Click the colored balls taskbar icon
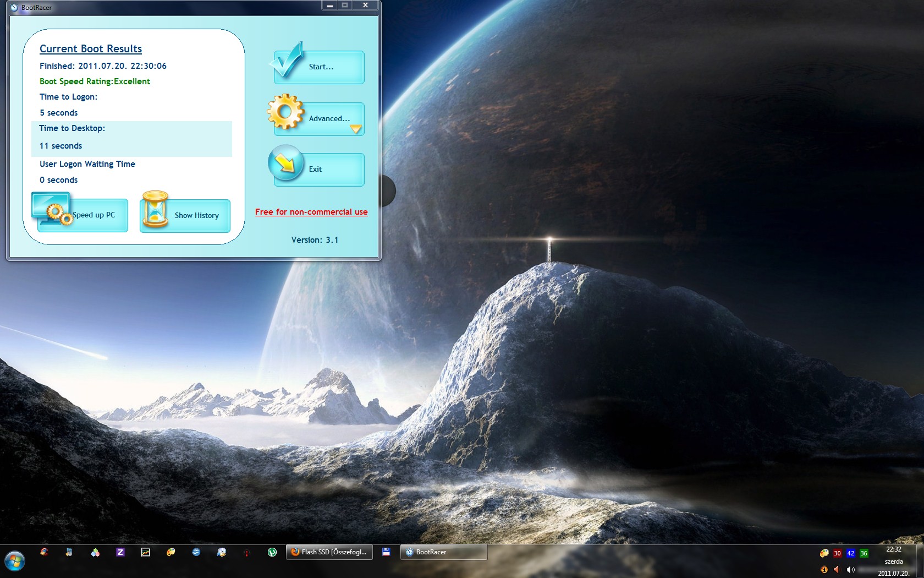The height and width of the screenshot is (578, 924). click(x=95, y=552)
